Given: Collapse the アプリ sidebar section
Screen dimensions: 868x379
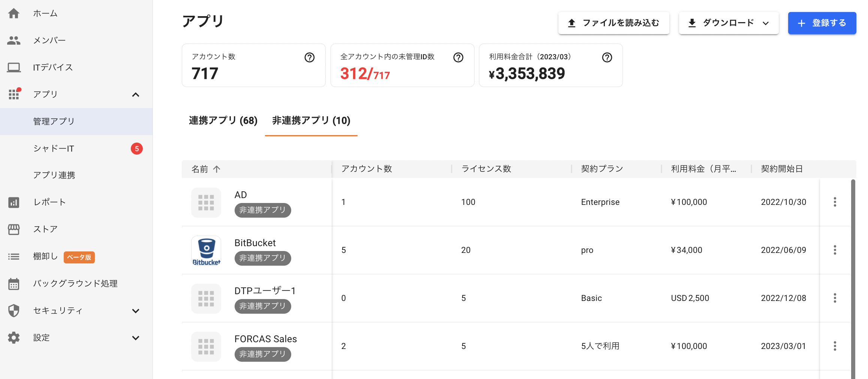Looking at the screenshot, I should pyautogui.click(x=136, y=95).
